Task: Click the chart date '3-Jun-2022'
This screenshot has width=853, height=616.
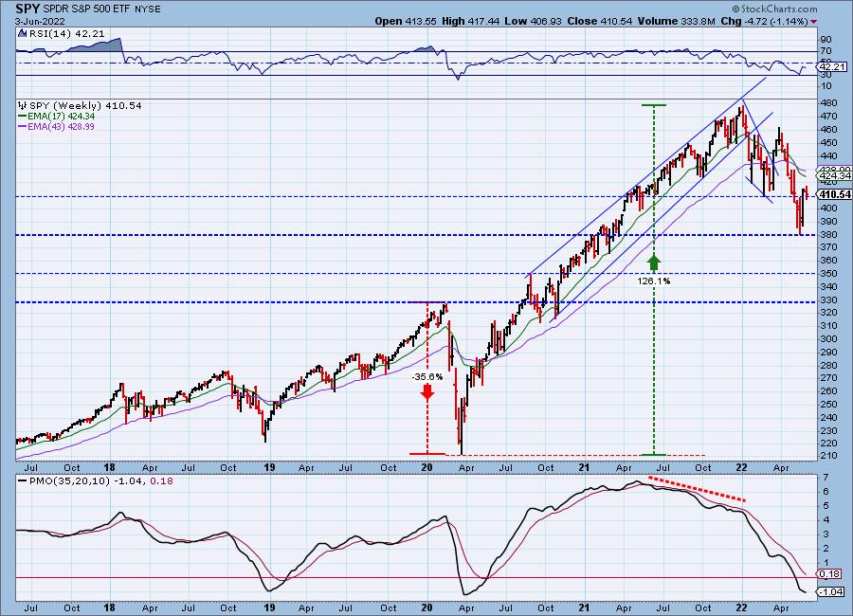Action: pyautogui.click(x=40, y=22)
